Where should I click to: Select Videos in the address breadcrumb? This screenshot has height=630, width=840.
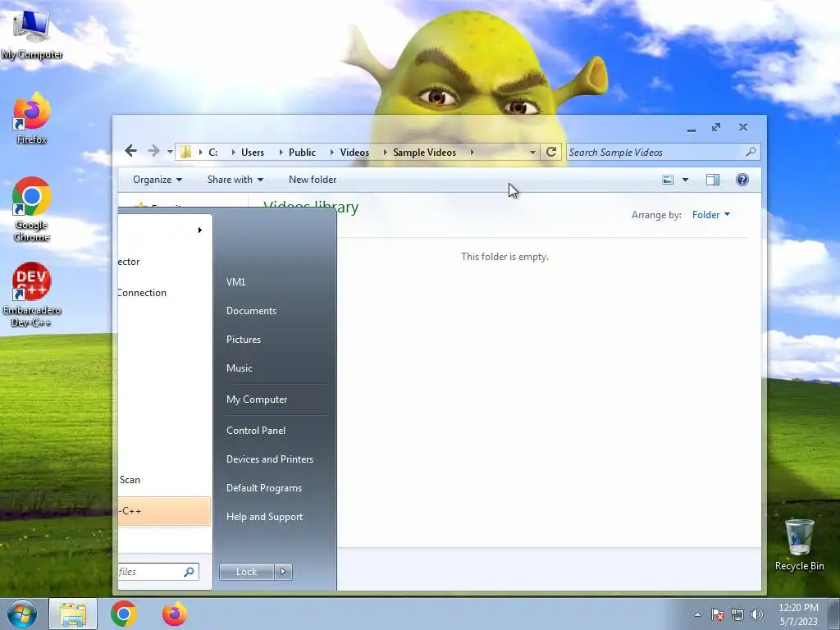[354, 152]
